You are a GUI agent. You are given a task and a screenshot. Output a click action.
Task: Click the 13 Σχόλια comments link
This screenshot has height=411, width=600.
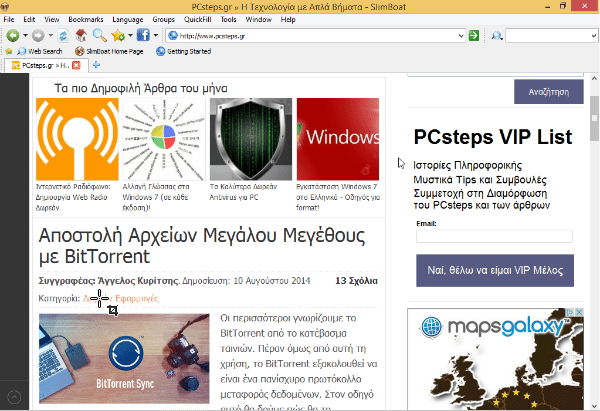[356, 281]
